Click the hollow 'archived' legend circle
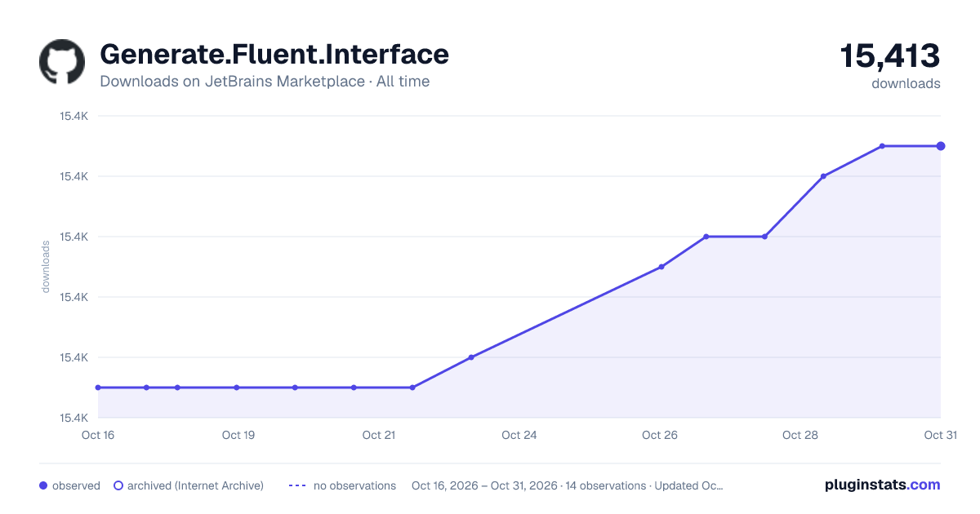980x514 pixels. pos(118,485)
